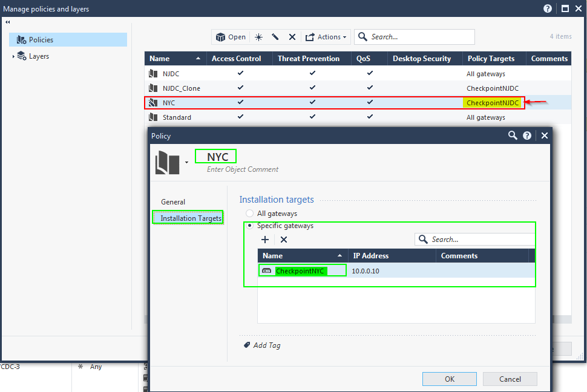Open help in the Policy dialog title bar
This screenshot has width=587, height=392.
point(527,136)
